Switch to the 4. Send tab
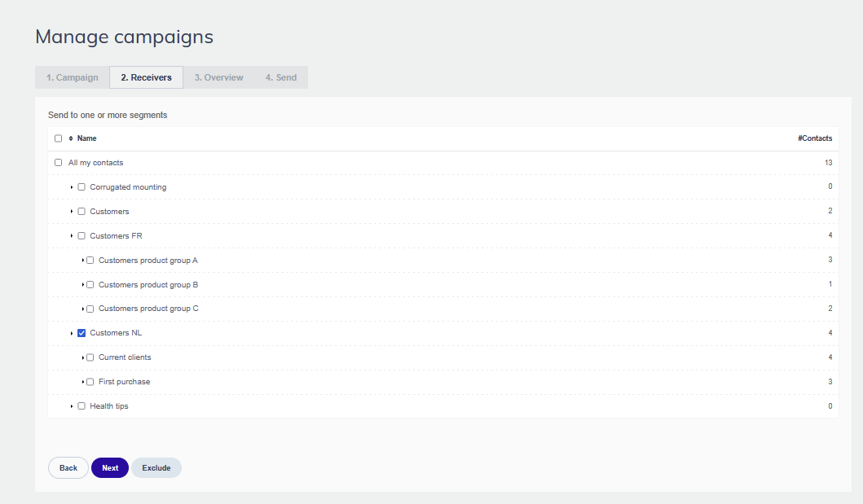The height and width of the screenshot is (504, 863). coord(280,77)
